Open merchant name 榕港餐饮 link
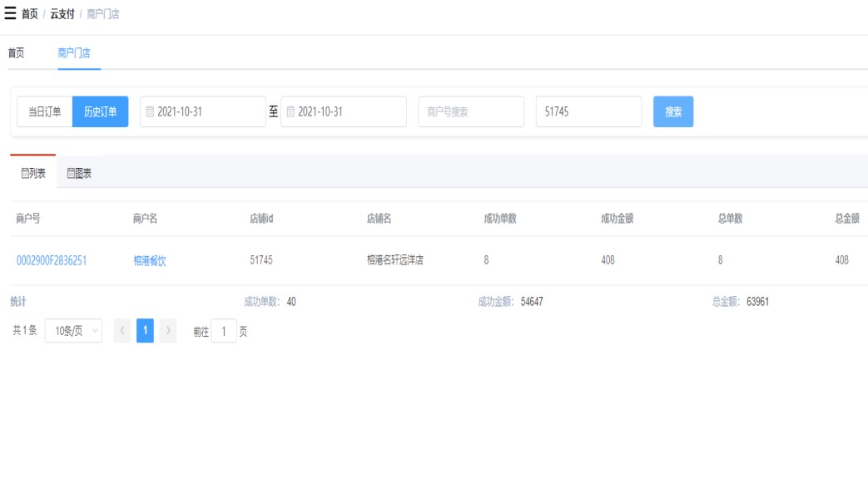Screen dimensions: 868x503 coord(150,260)
